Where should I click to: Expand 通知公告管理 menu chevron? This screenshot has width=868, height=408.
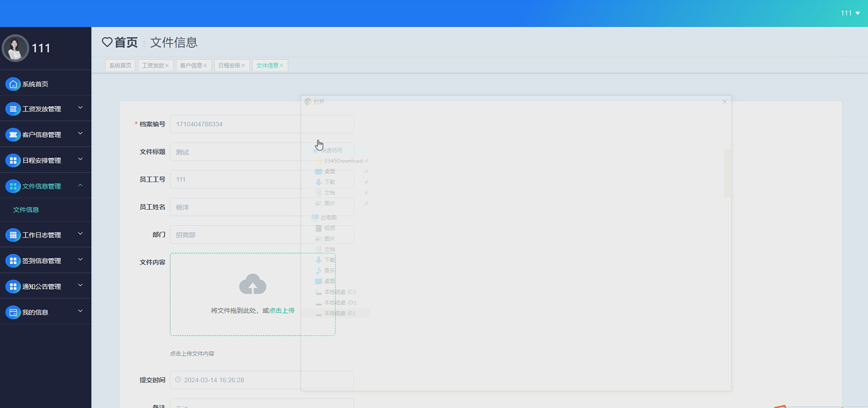(x=80, y=285)
